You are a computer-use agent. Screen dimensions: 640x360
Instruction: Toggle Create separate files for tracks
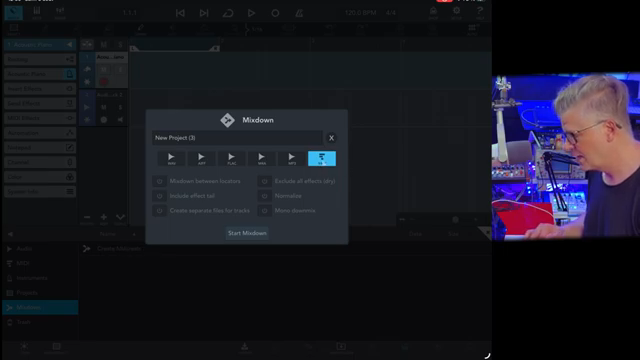(160, 211)
